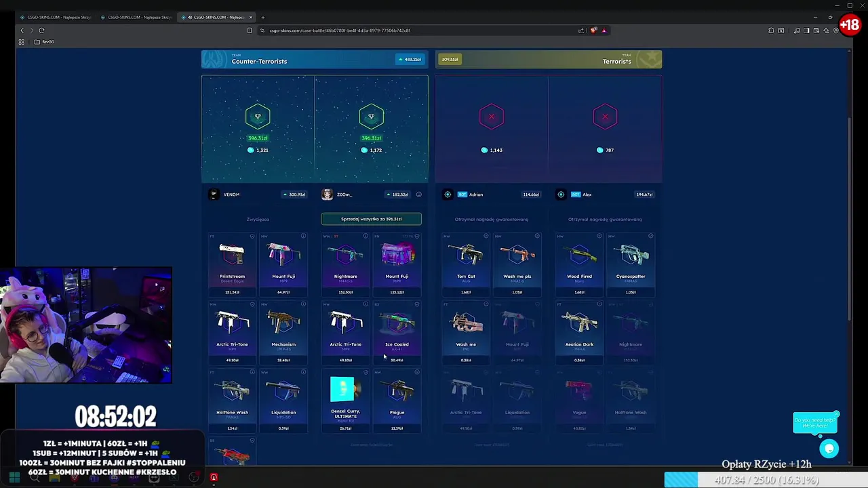Click the emoji icon beside Z00m_'s balance
This screenshot has height=488, width=868.
[x=419, y=195]
